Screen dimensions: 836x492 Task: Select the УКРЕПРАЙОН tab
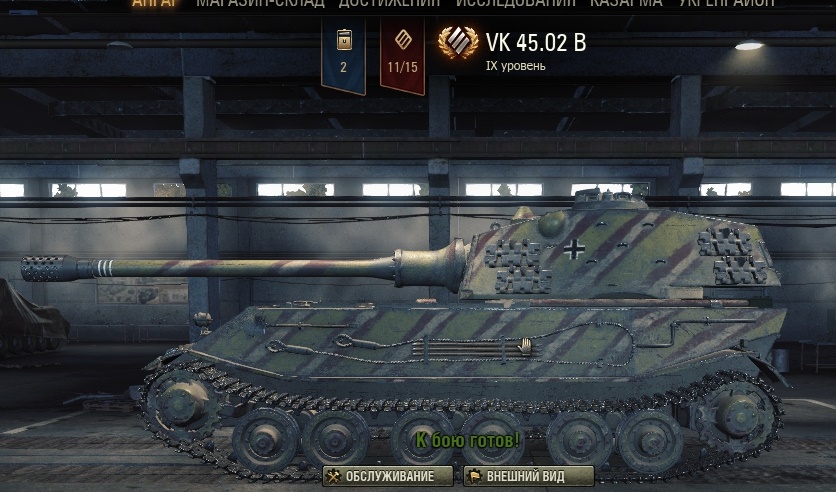click(x=727, y=3)
